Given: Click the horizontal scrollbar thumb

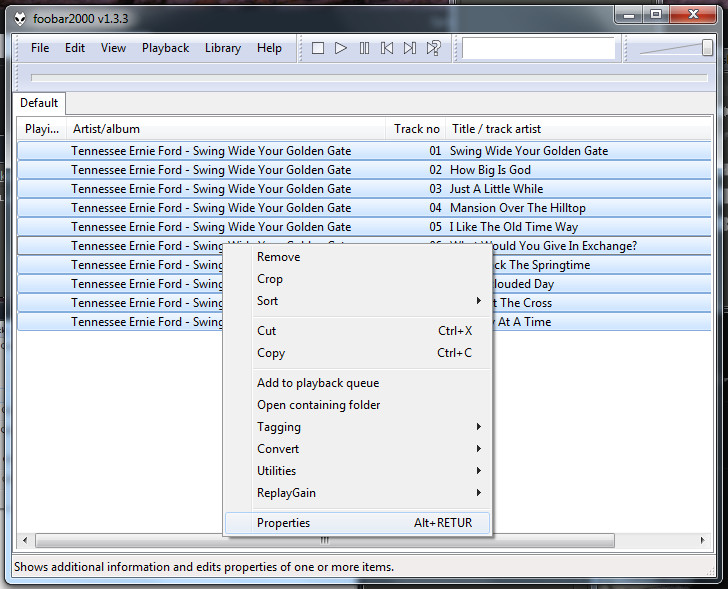Looking at the screenshot, I should point(325,540).
